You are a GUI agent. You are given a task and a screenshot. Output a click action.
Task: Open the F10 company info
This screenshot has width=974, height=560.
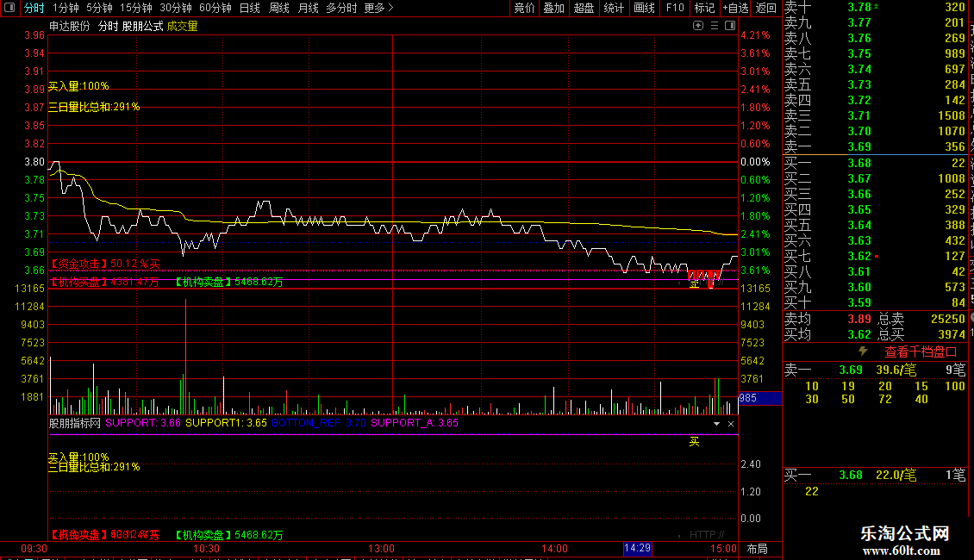coord(675,8)
